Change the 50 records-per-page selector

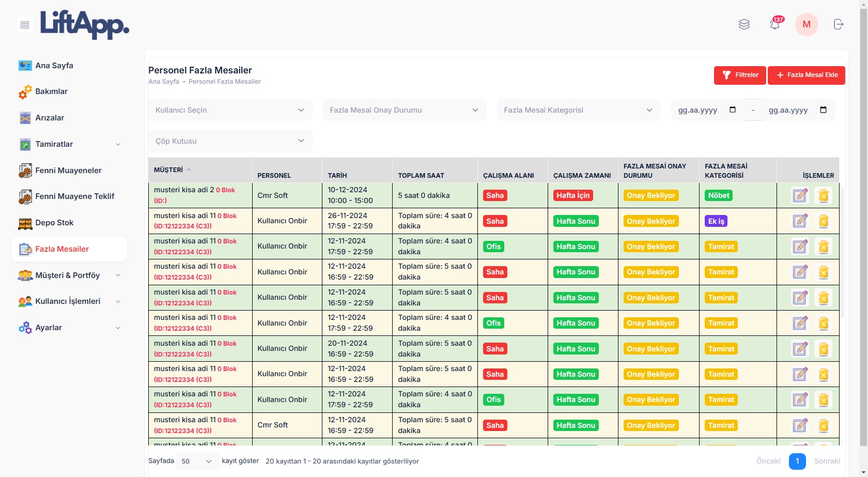click(197, 461)
